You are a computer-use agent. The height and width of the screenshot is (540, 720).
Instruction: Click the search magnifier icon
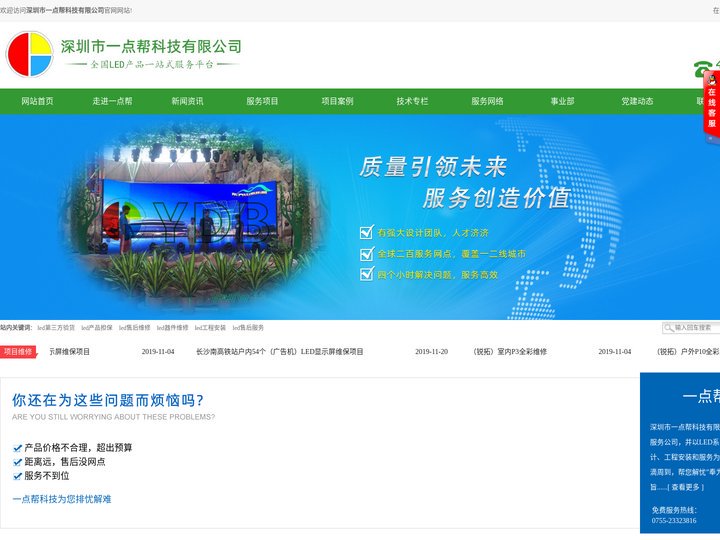(669, 327)
